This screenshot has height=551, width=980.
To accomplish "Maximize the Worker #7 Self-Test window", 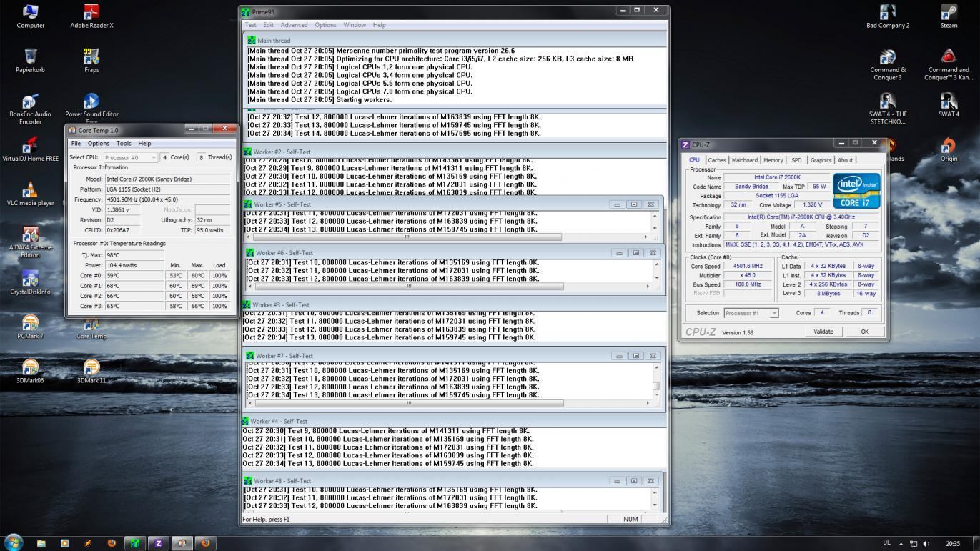I will pos(635,356).
